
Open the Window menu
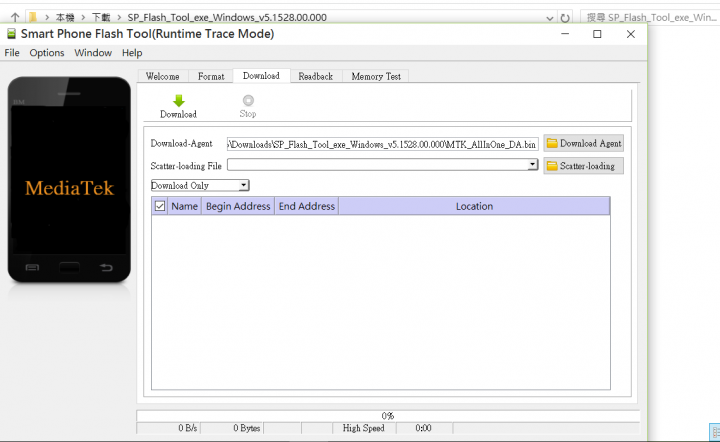click(x=93, y=53)
